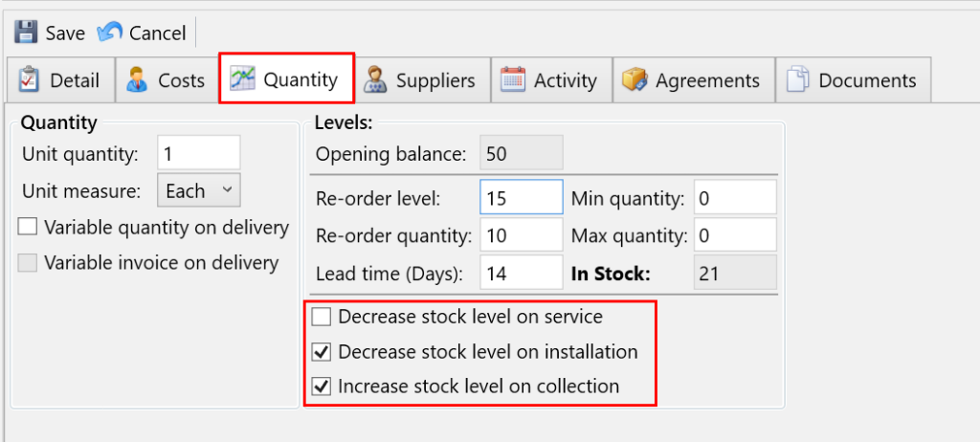Open Suppliers via its person icon
This screenshot has width=980, height=442.
click(x=374, y=80)
